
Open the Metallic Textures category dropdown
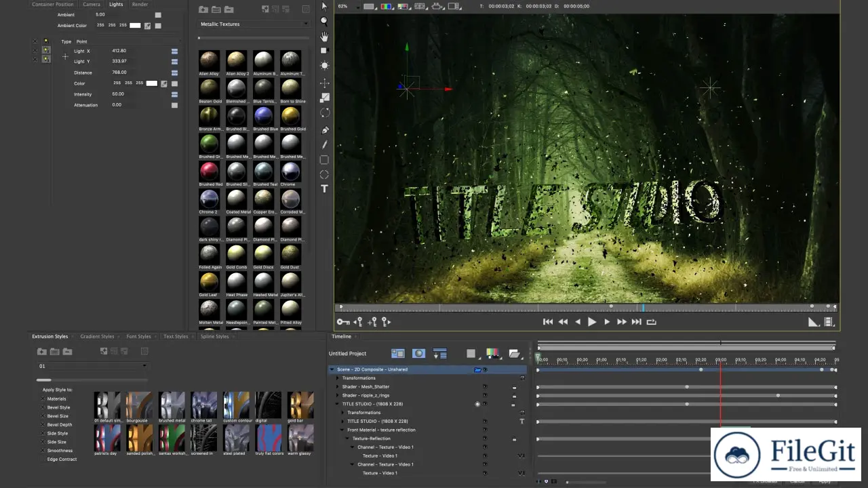coord(254,24)
